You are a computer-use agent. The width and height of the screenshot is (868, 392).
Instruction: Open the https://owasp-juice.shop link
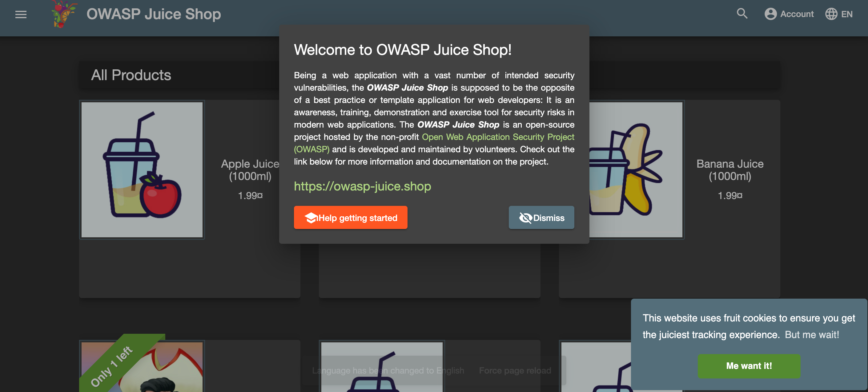pyautogui.click(x=362, y=186)
